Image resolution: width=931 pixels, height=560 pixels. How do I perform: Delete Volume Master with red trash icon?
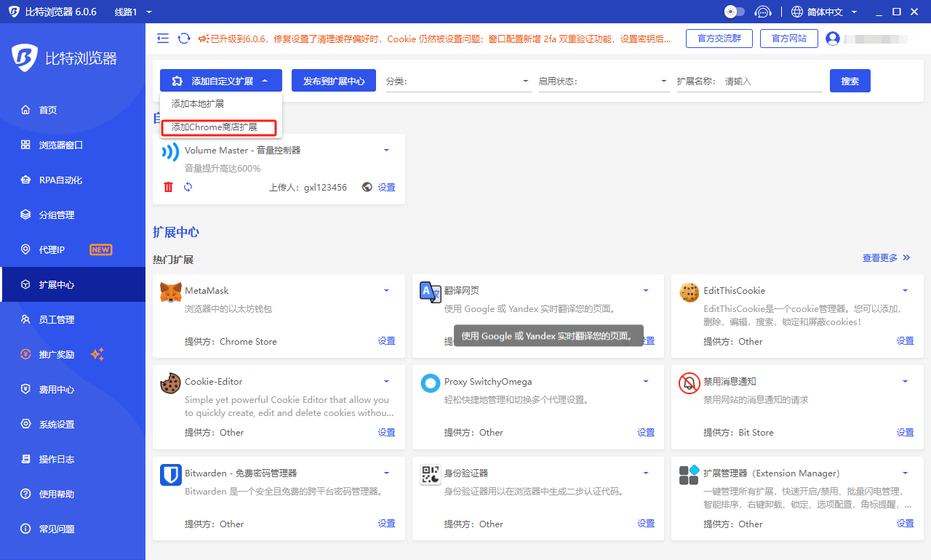pyautogui.click(x=169, y=187)
